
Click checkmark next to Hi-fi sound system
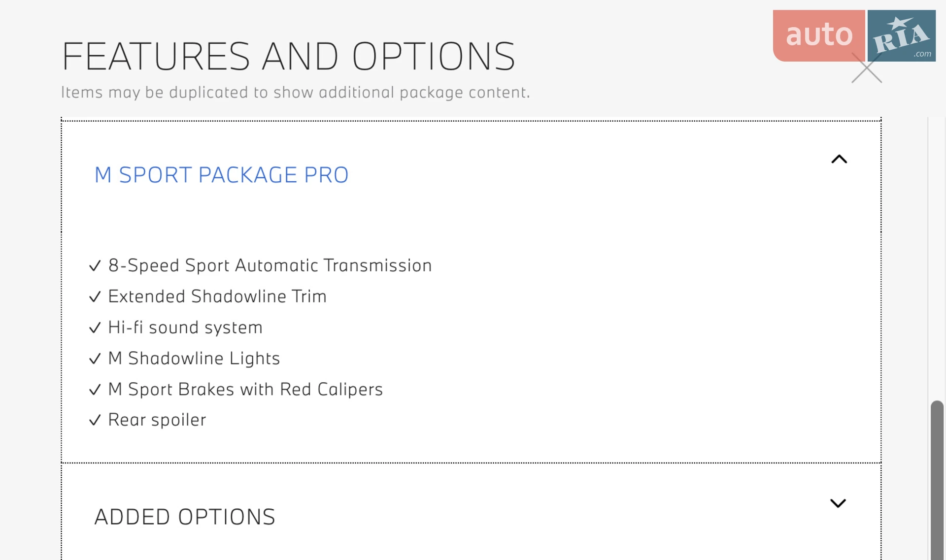point(95,328)
